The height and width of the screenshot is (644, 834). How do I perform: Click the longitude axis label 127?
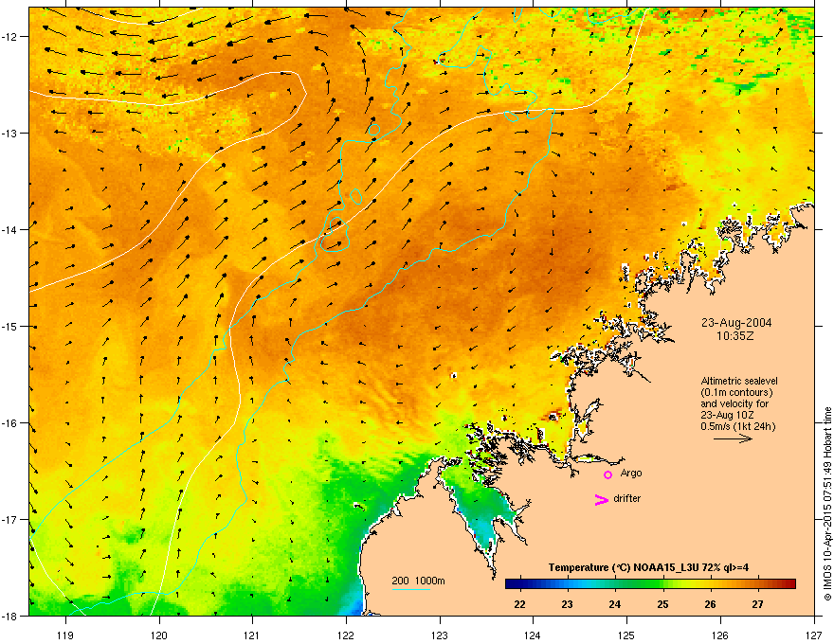click(x=814, y=635)
